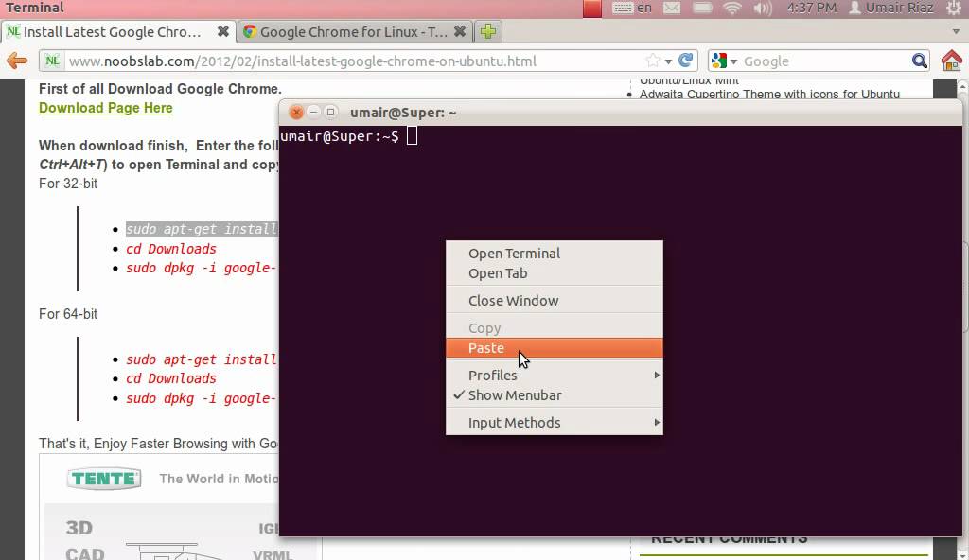
Task: Open a new tab with plus icon
Action: (x=488, y=31)
